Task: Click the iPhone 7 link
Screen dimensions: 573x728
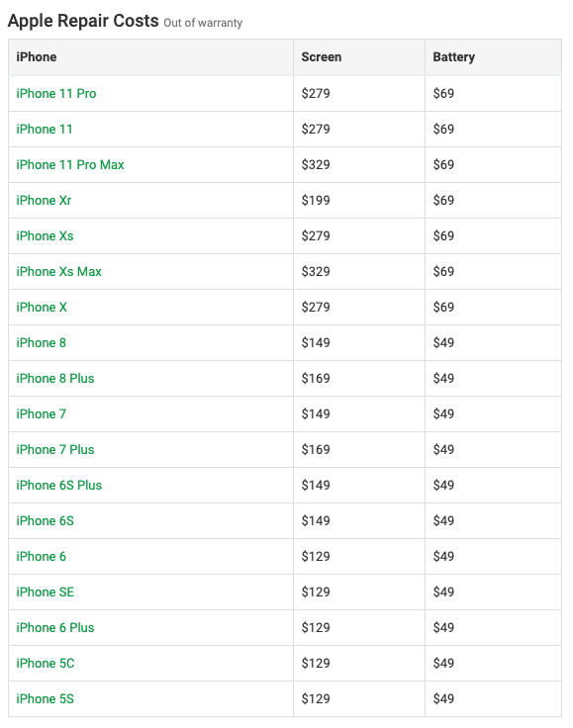Action: (x=42, y=414)
